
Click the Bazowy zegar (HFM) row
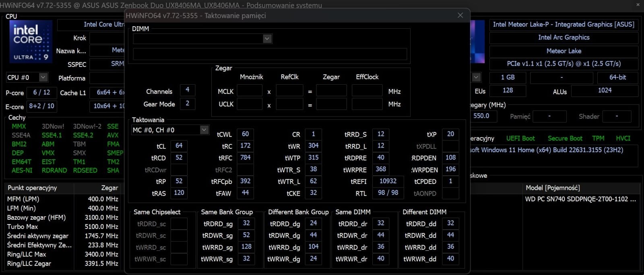[62, 217]
